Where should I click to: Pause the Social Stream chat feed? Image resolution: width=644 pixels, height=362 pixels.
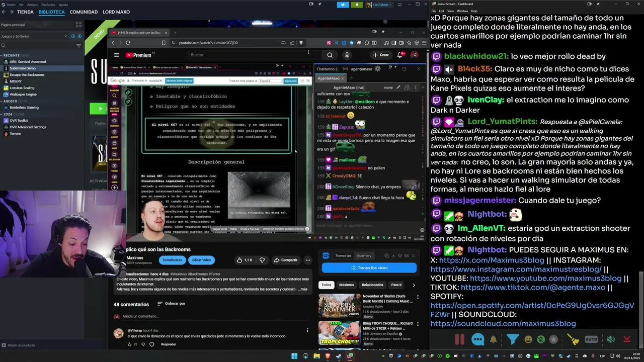pos(460,339)
